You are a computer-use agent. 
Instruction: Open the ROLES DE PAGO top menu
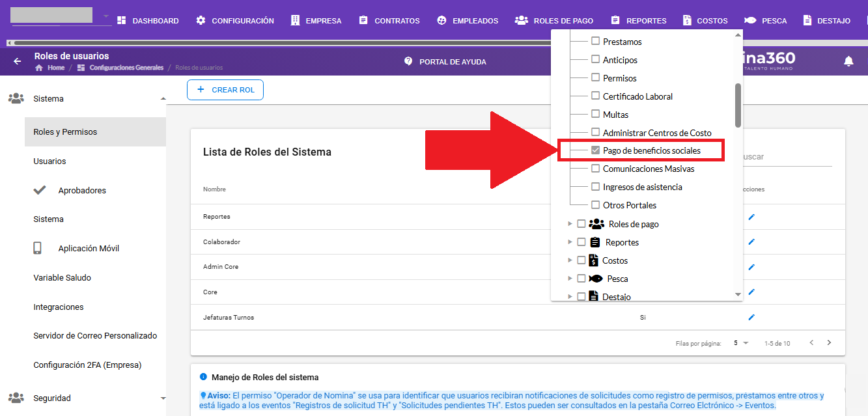(554, 20)
